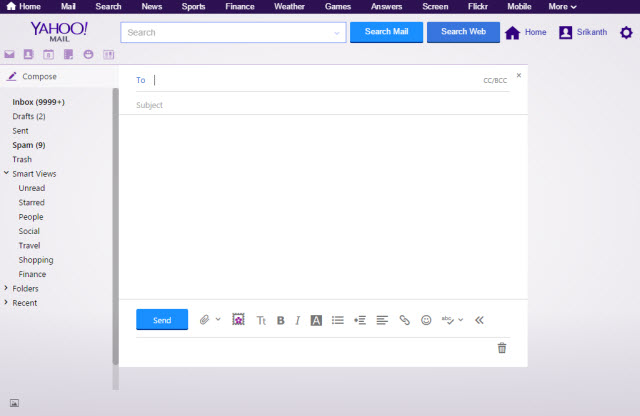The width and height of the screenshot is (640, 416).
Task: Click the purple house Home icon
Action: (x=513, y=33)
